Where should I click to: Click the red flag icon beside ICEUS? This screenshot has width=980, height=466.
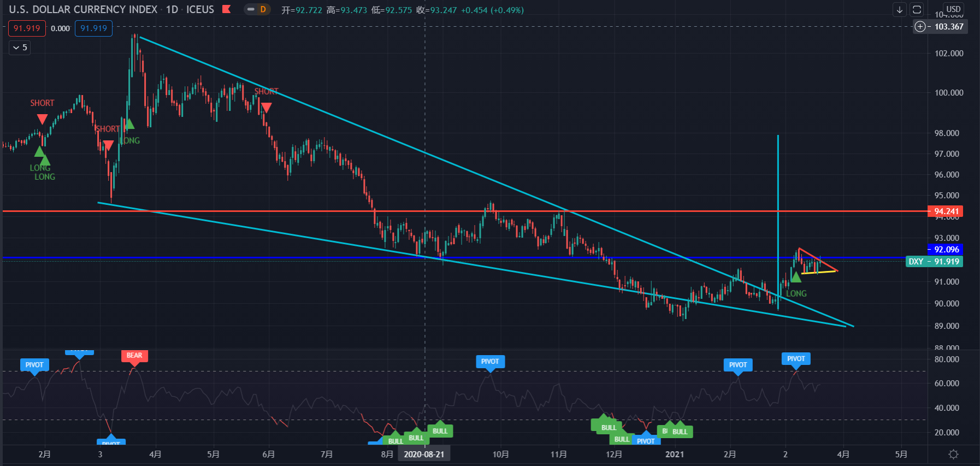tap(226, 9)
